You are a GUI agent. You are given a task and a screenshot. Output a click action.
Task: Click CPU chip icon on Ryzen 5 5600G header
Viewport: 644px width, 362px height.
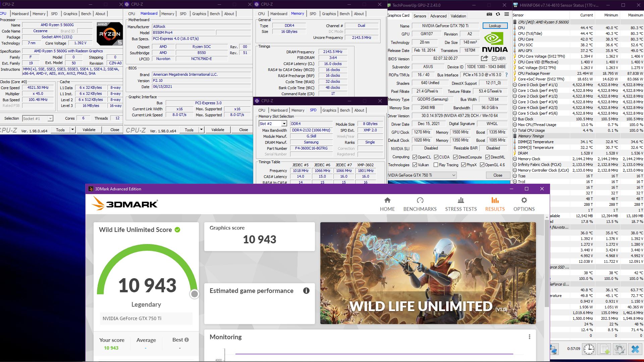[x=515, y=22]
